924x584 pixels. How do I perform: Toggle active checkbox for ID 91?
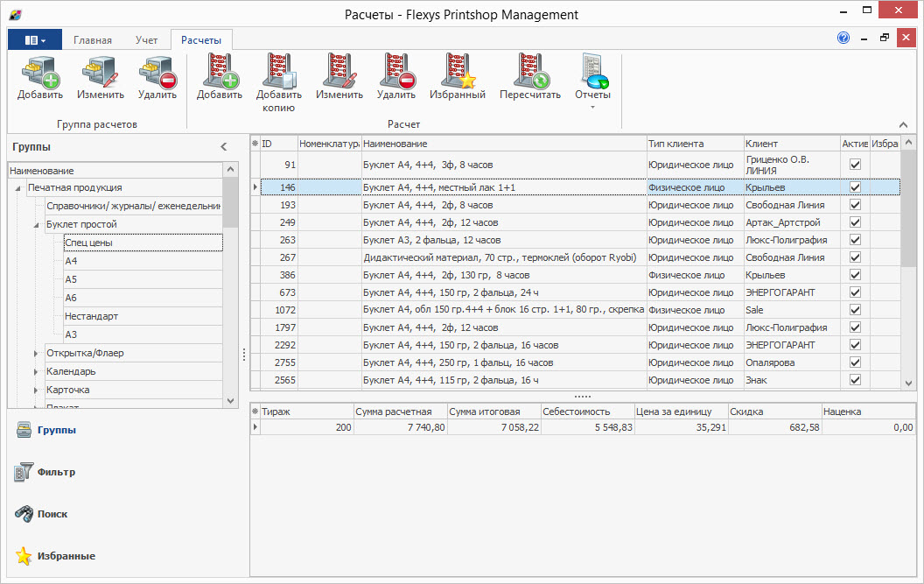[855, 165]
